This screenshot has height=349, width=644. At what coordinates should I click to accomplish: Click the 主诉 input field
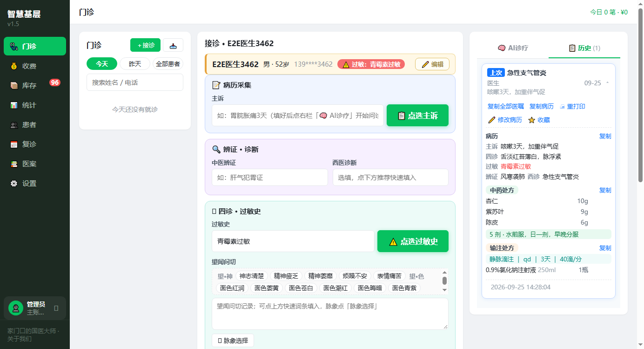click(x=298, y=115)
